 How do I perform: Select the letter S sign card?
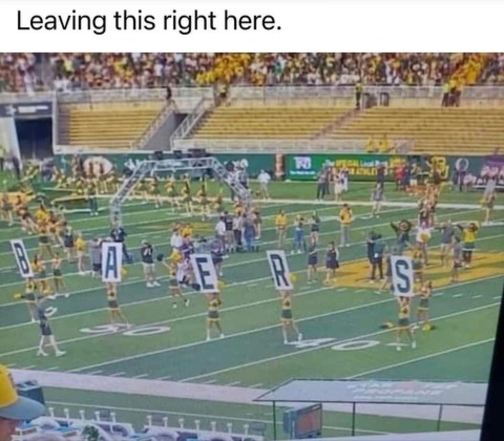coord(402,276)
